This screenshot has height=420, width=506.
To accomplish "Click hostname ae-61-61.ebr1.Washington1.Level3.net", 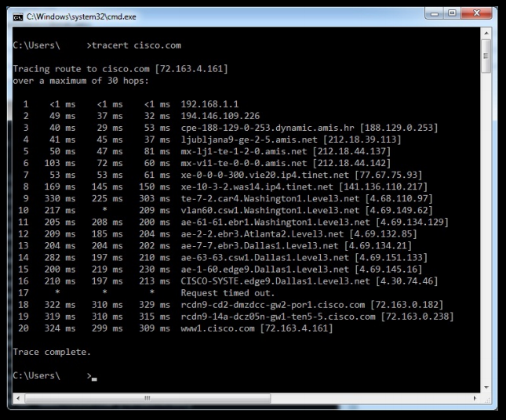I will point(275,222).
